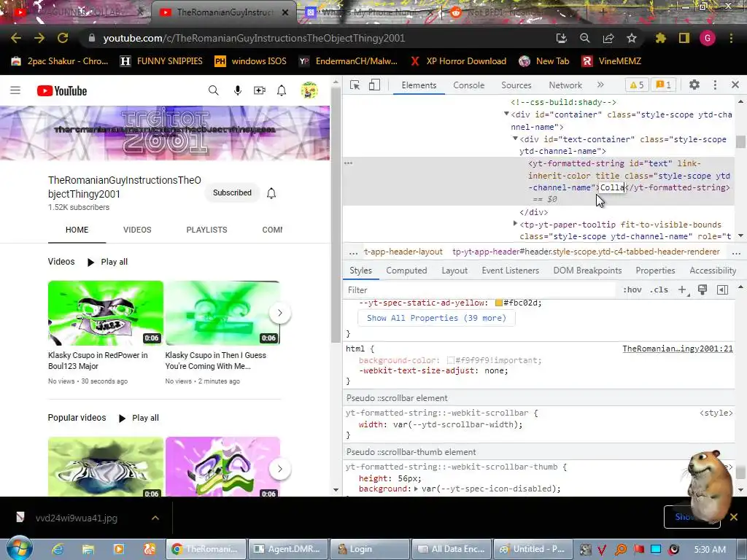The image size is (747, 560).
Task: Open the channel VIDEOS tab
Action: [137, 230]
